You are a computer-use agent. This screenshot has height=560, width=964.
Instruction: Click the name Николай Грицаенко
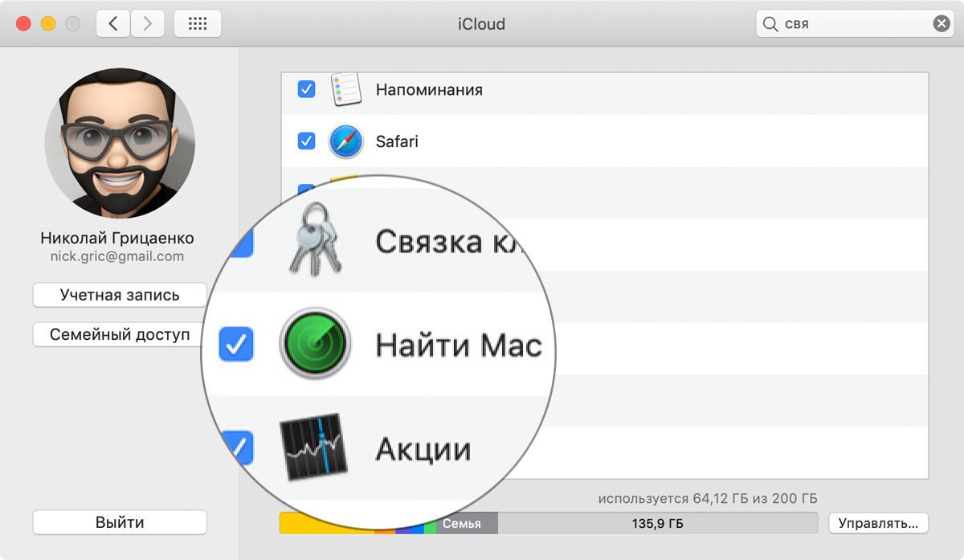(117, 239)
